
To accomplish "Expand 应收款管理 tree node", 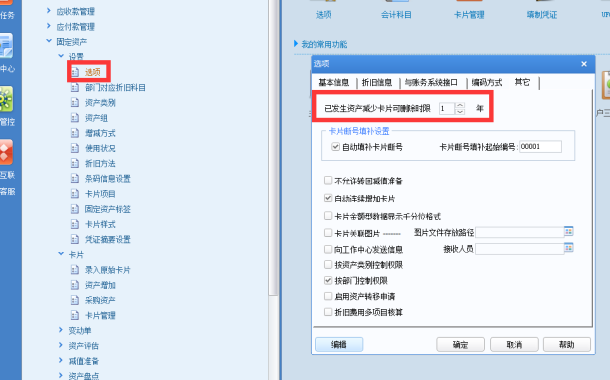I will pos(49,11).
